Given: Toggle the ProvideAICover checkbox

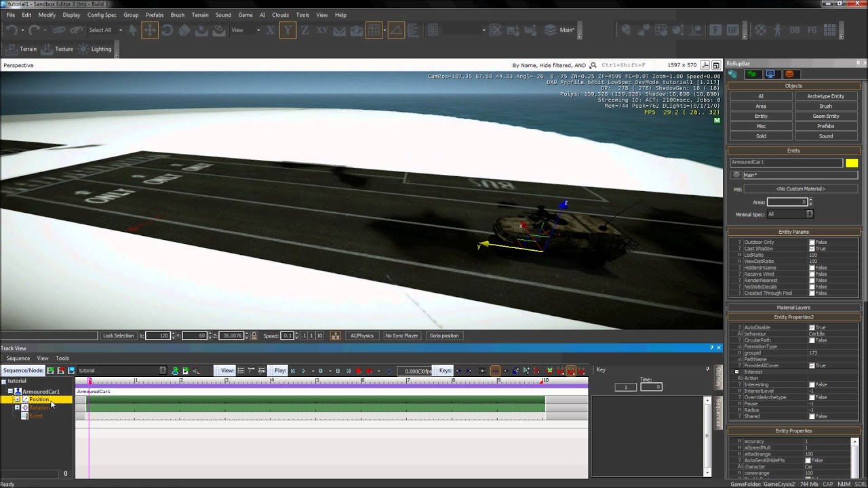Looking at the screenshot, I should [812, 365].
